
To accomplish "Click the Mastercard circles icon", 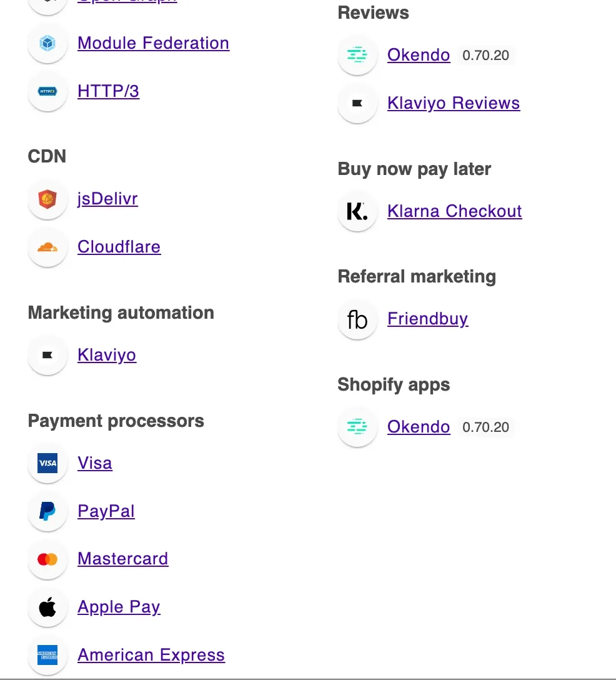I will pyautogui.click(x=47, y=559).
